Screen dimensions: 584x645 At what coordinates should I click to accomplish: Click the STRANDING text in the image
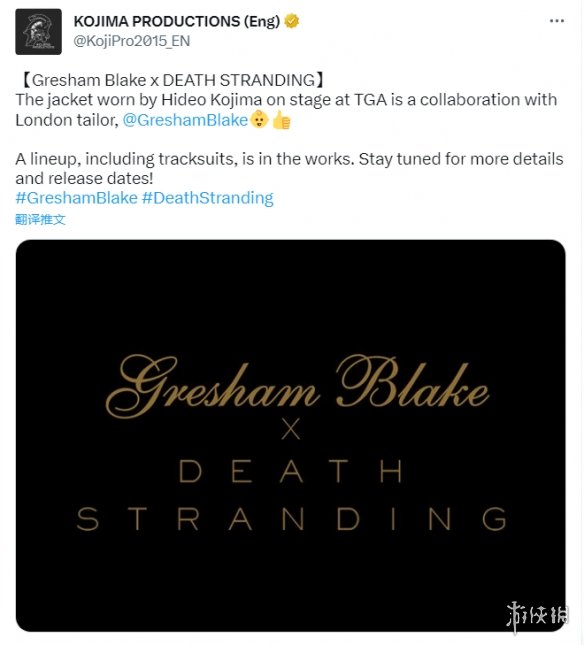(x=291, y=519)
